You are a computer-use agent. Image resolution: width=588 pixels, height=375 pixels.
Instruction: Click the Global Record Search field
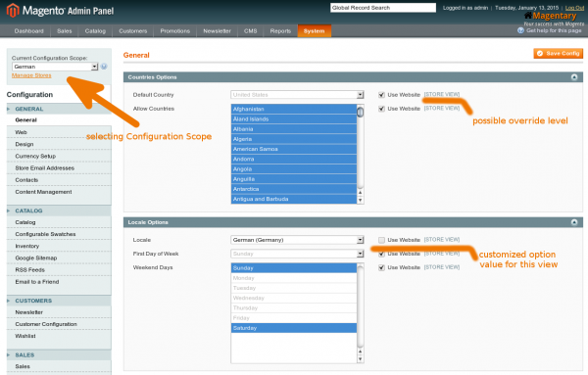[383, 8]
